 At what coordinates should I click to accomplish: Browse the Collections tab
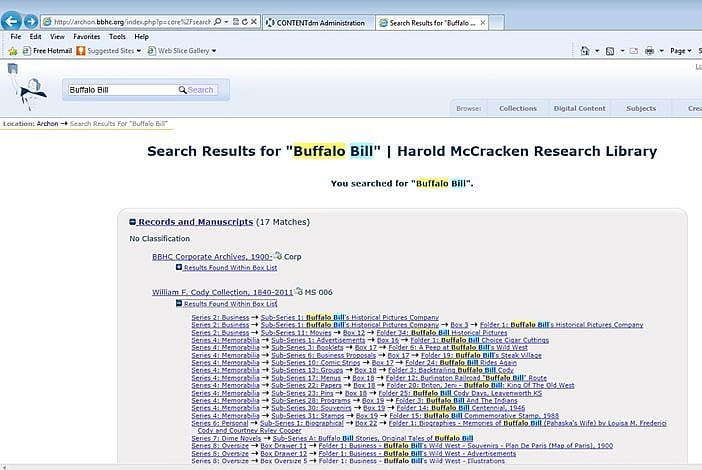(518, 108)
